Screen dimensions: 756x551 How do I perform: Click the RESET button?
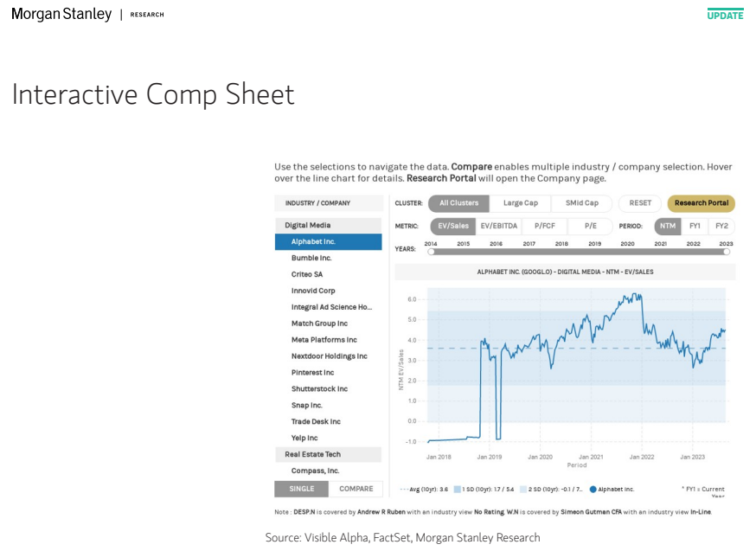click(640, 203)
